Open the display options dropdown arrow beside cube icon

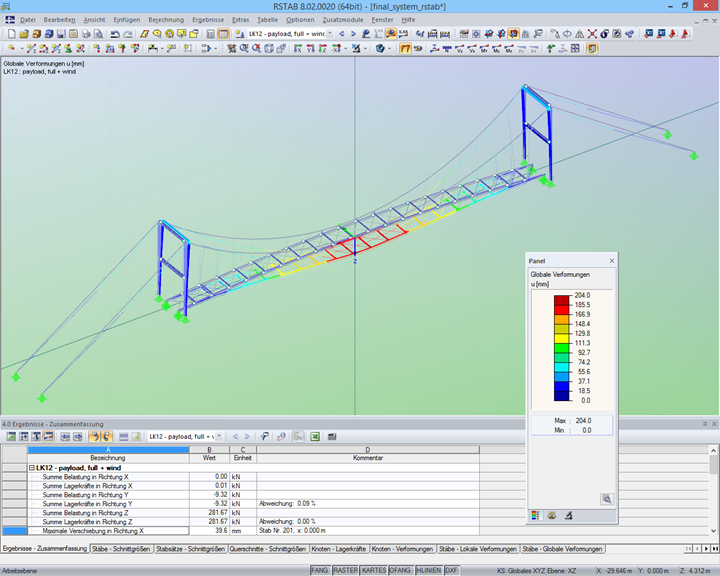pyautogui.click(x=389, y=48)
